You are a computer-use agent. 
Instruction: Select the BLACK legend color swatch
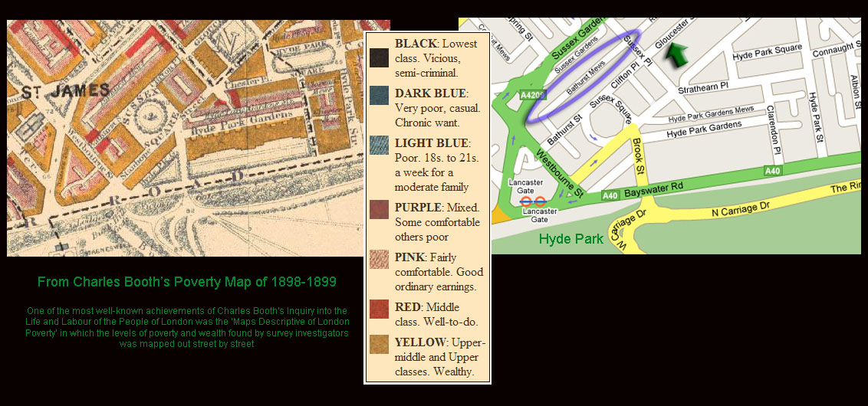[x=380, y=57]
